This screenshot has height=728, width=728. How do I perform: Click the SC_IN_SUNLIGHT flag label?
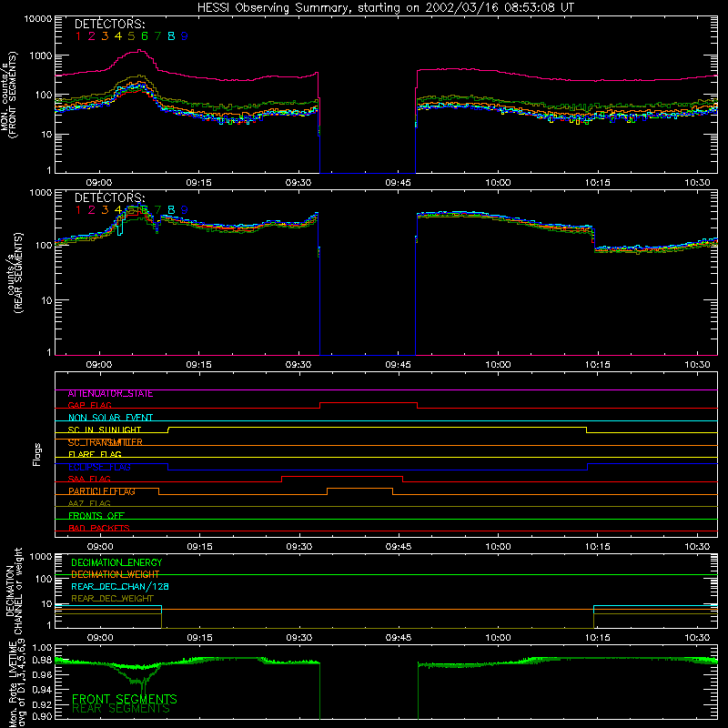105,430
